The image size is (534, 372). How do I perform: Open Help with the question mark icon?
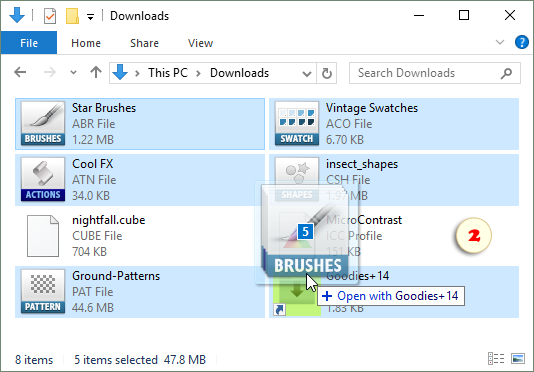coord(522,43)
